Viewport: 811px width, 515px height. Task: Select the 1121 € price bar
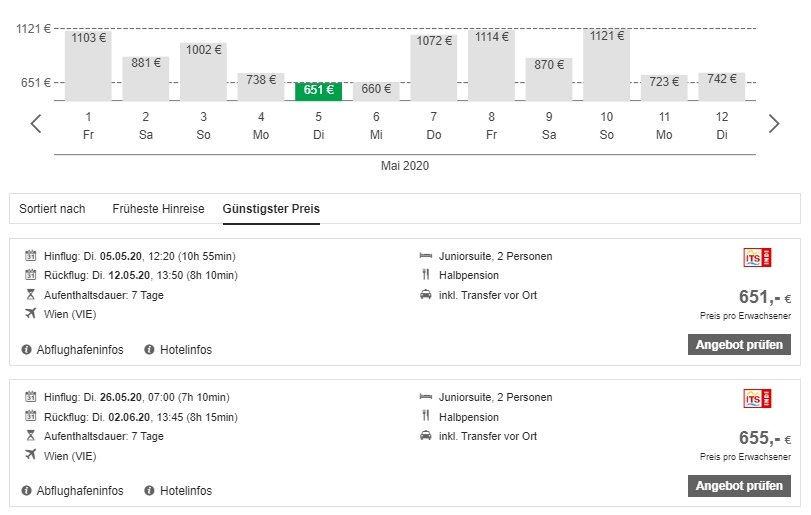pos(607,65)
